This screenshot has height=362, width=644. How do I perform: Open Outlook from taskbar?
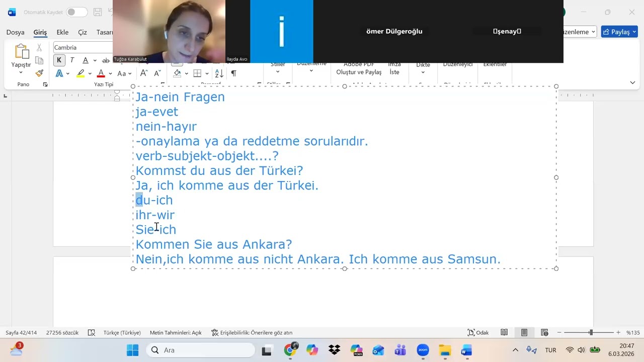click(378, 350)
